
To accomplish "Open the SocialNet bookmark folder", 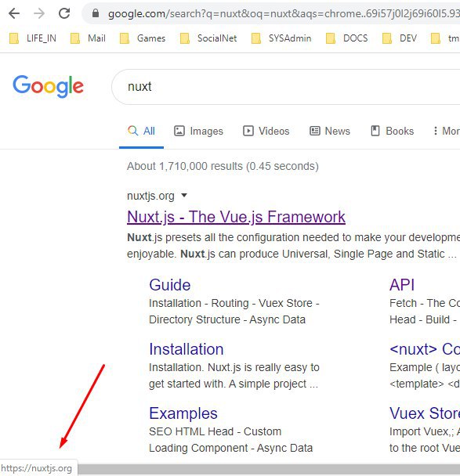I will click(x=208, y=38).
